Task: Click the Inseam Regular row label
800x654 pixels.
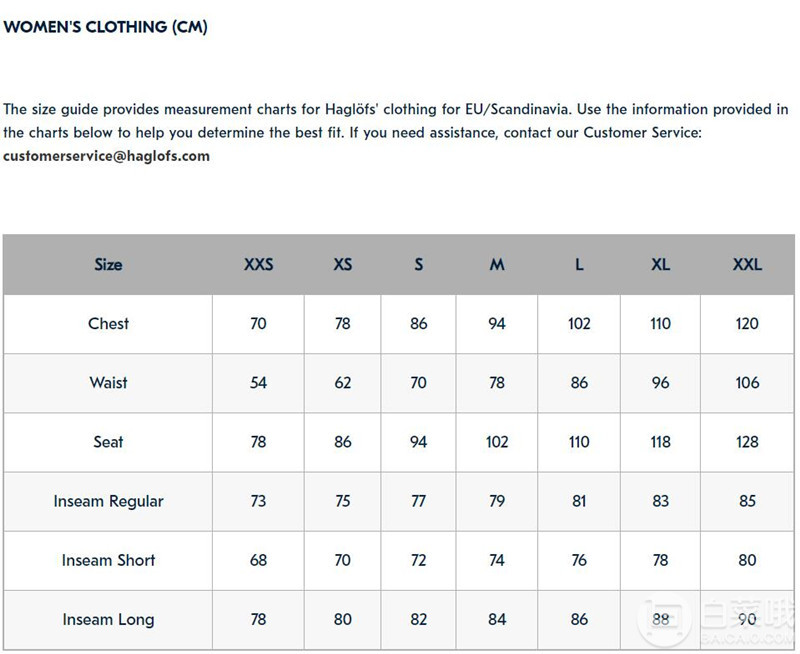Action: (x=108, y=501)
